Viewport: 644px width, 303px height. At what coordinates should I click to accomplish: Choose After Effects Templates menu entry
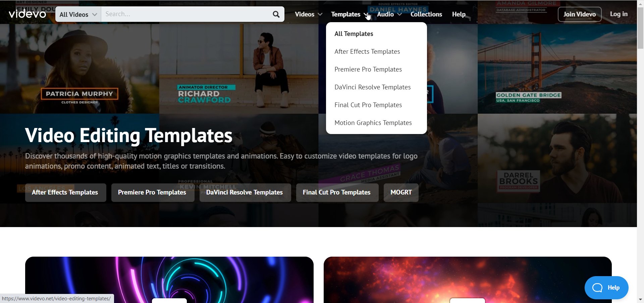367,51
